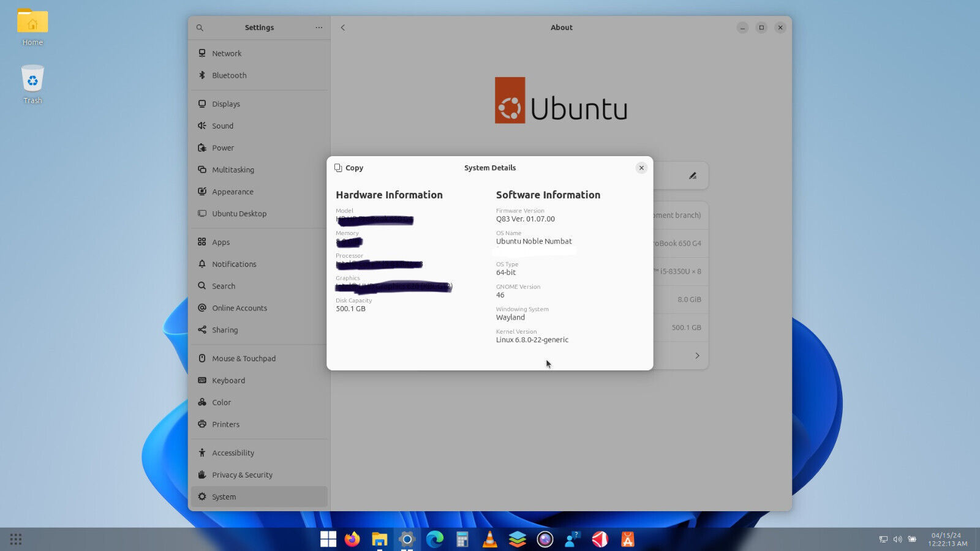
Task: Open Color settings
Action: click(x=259, y=403)
